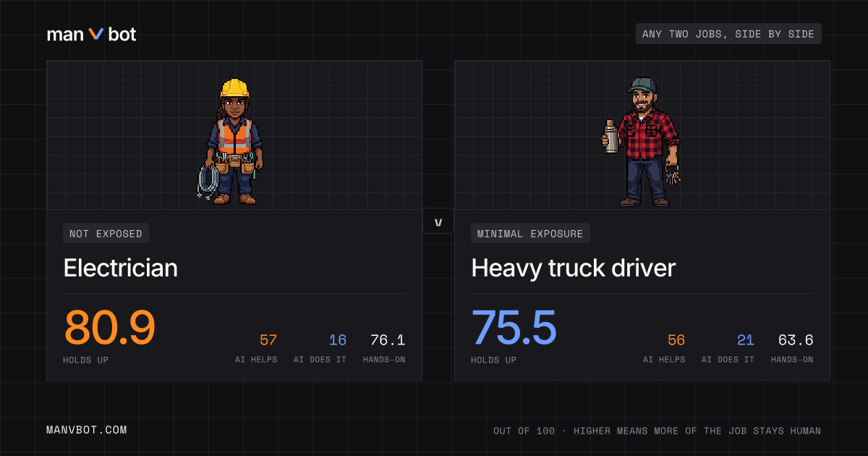
Task: Click the man v bot logo
Action: [x=91, y=34]
